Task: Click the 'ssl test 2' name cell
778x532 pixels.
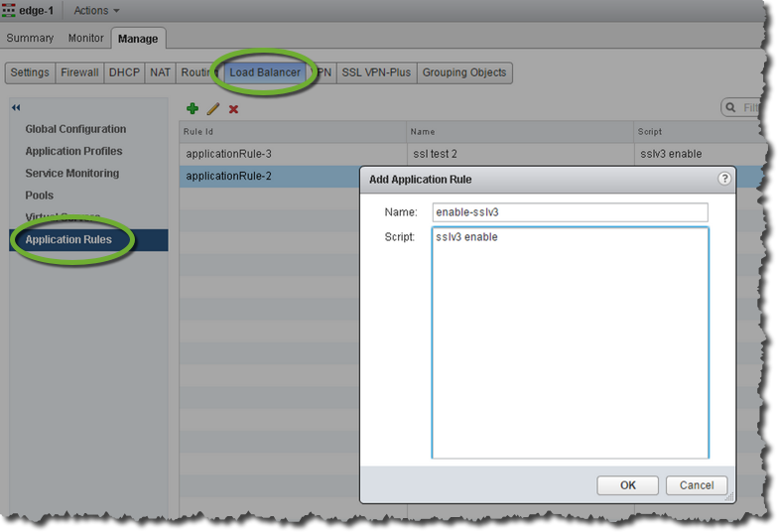Action: pyautogui.click(x=520, y=154)
